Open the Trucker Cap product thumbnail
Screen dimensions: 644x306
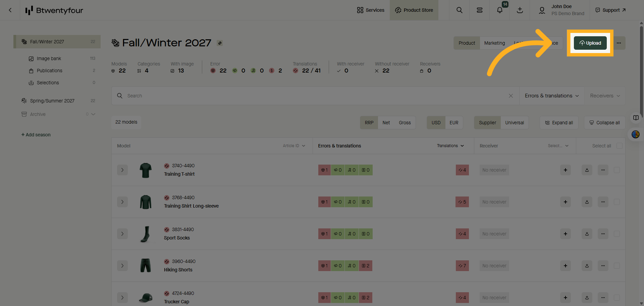point(145,298)
